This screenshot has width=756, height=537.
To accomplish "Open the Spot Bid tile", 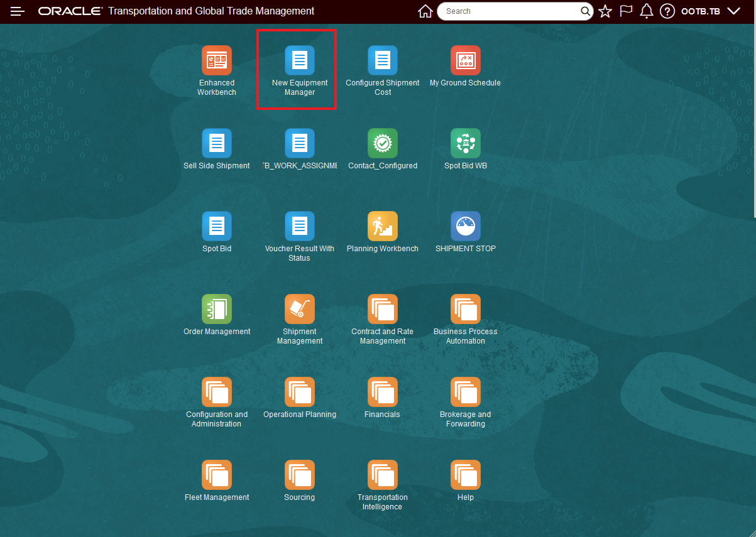I will (217, 226).
